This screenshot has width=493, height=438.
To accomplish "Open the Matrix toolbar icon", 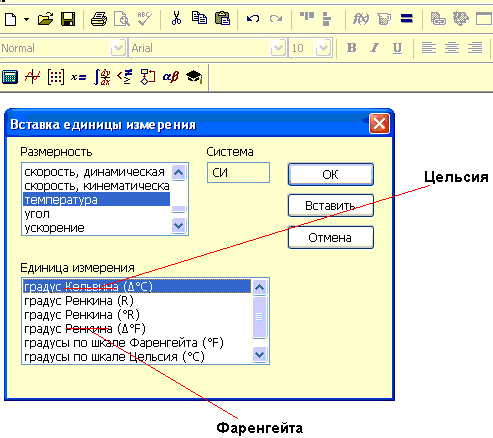I will pos(56,77).
